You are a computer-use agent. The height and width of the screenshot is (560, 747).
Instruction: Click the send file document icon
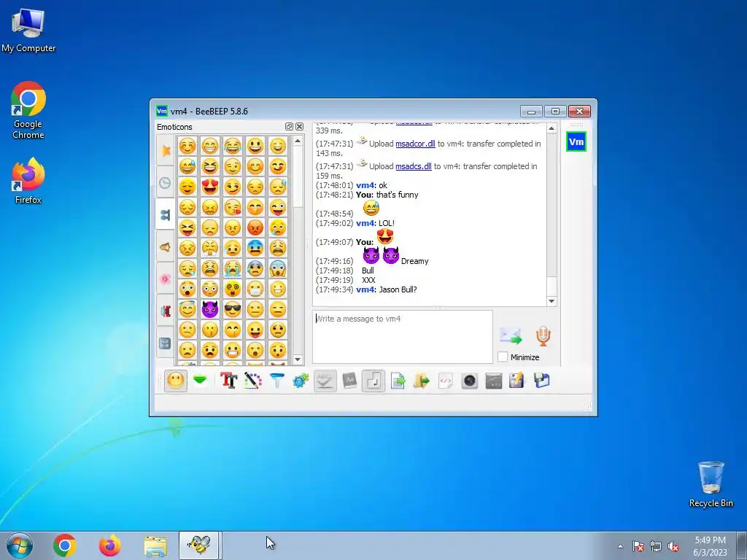[398, 381]
